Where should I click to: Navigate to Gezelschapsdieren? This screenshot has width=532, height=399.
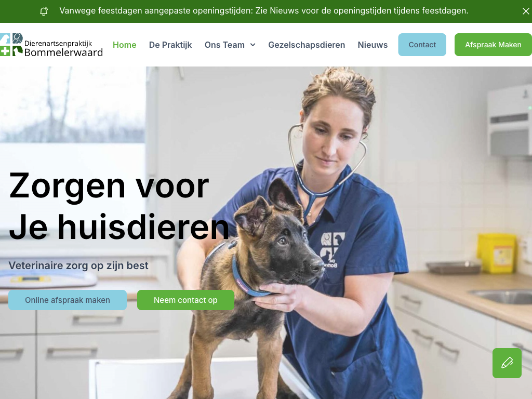(307, 45)
